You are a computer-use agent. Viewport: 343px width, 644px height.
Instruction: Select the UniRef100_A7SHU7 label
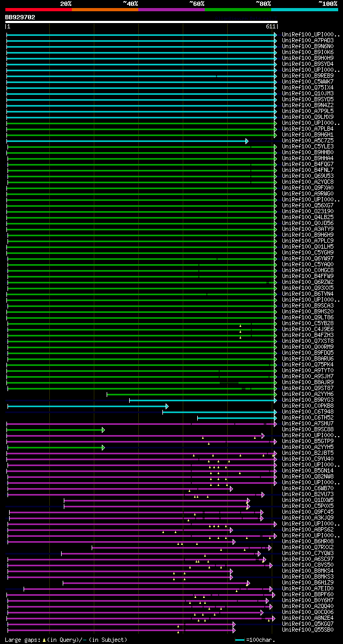coord(308,423)
